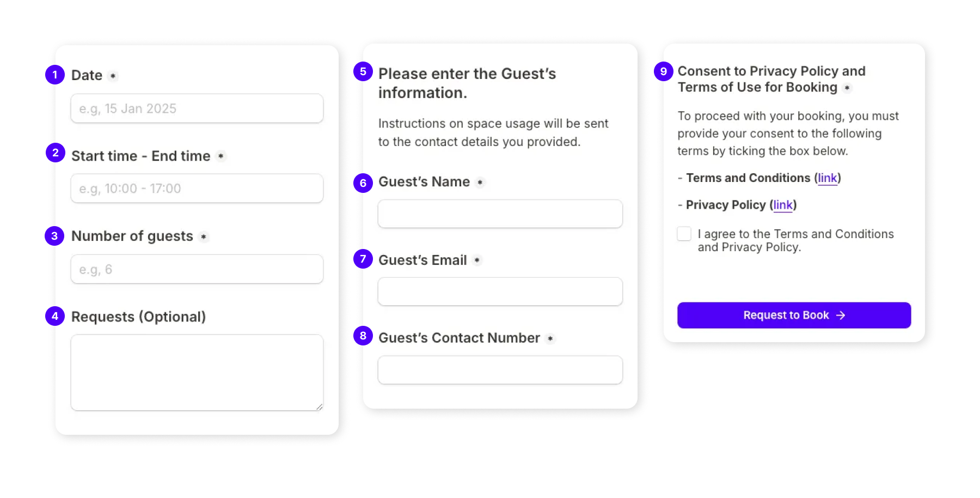Focus the Start time - End time field
980x498 pixels.
(197, 189)
